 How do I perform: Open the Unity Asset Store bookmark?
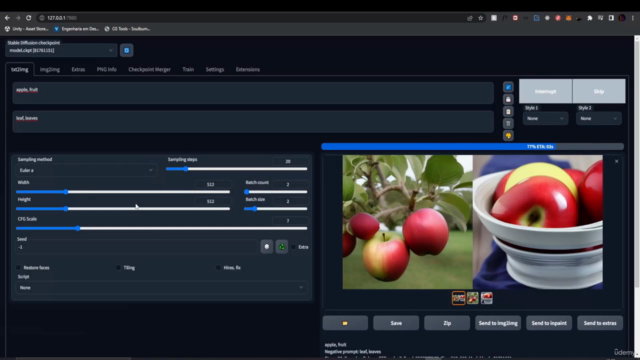pyautogui.click(x=27, y=29)
